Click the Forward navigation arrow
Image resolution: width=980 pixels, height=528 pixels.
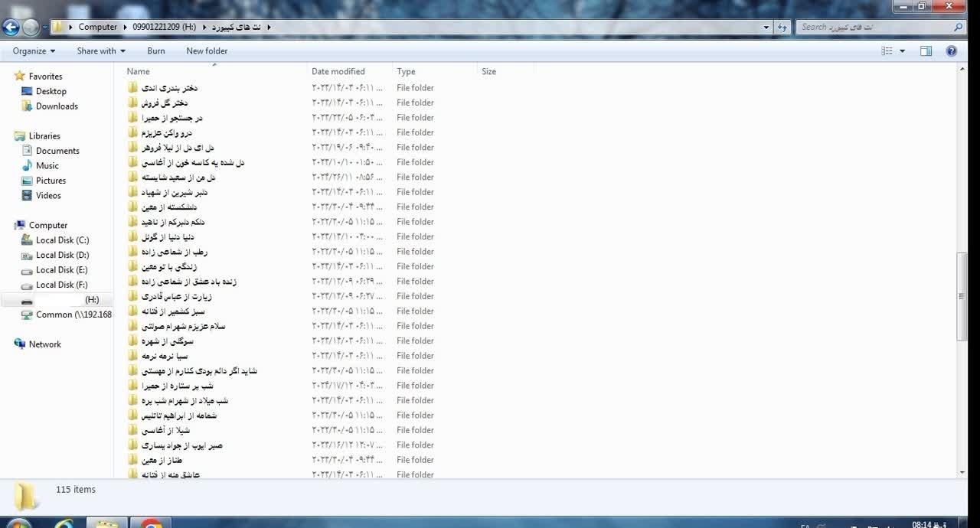point(31,28)
